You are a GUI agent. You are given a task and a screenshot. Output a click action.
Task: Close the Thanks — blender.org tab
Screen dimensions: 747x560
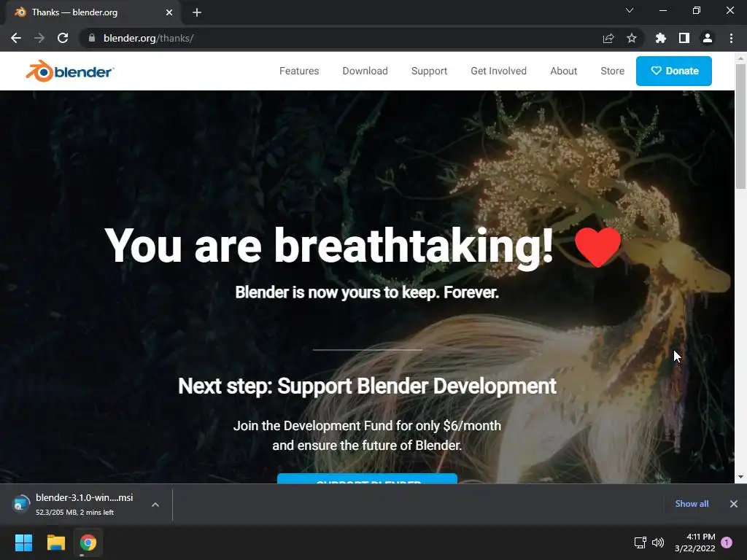click(169, 12)
